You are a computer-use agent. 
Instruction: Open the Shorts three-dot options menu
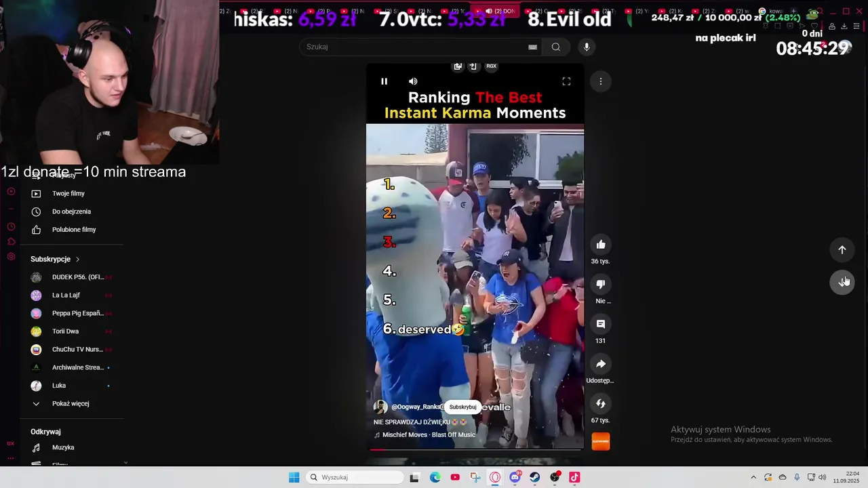click(601, 81)
